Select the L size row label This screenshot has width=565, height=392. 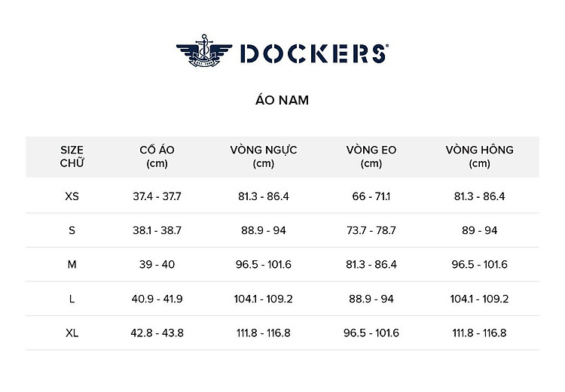click(72, 299)
